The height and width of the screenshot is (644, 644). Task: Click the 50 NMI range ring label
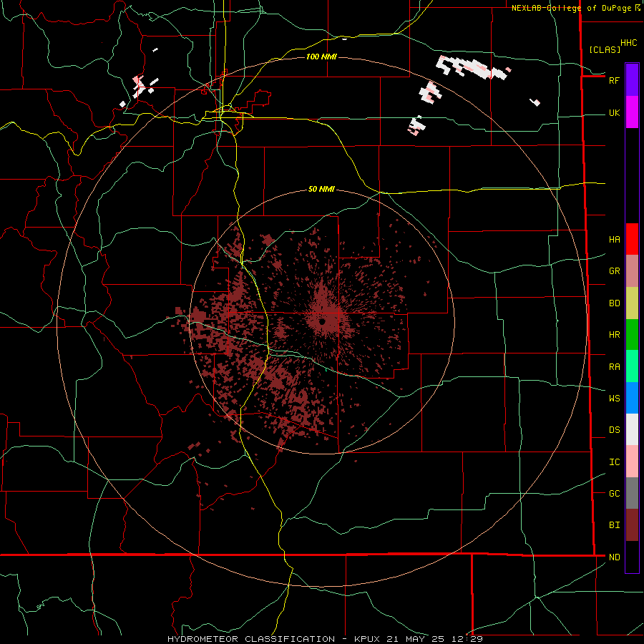point(321,189)
